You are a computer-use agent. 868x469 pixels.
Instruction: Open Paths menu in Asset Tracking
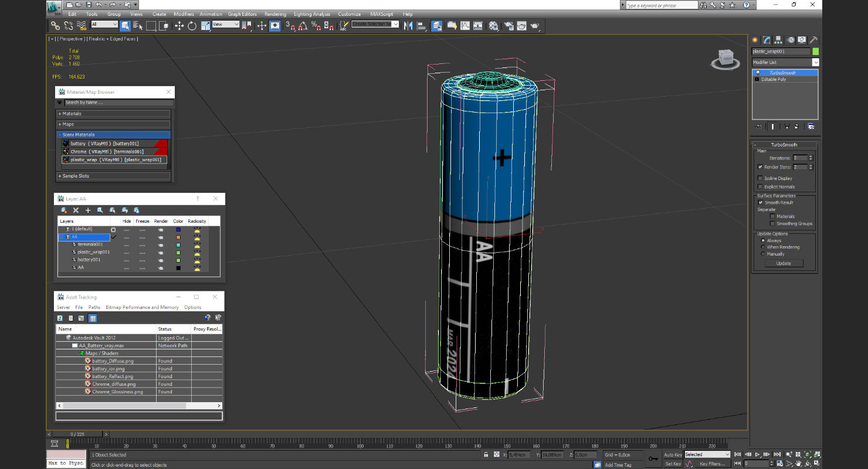click(x=94, y=307)
